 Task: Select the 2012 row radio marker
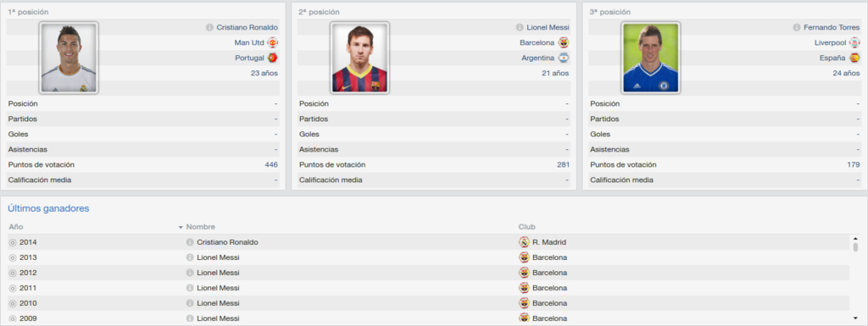(12, 273)
